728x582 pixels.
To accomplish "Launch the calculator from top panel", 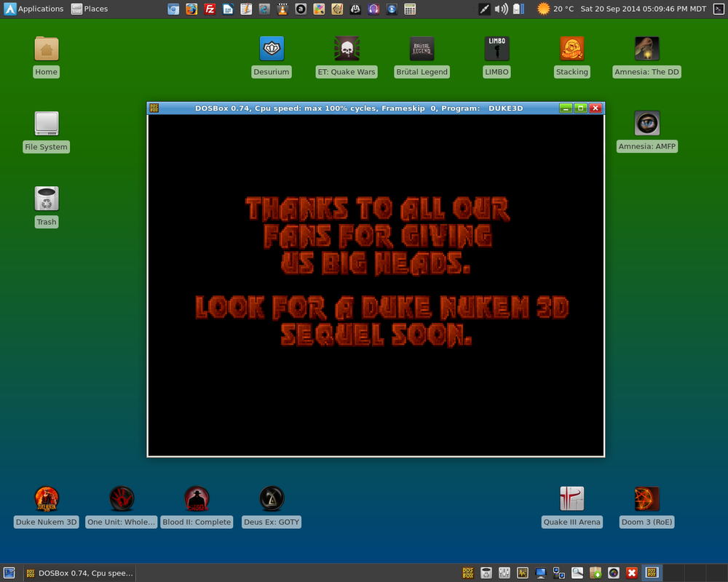I will click(x=410, y=9).
